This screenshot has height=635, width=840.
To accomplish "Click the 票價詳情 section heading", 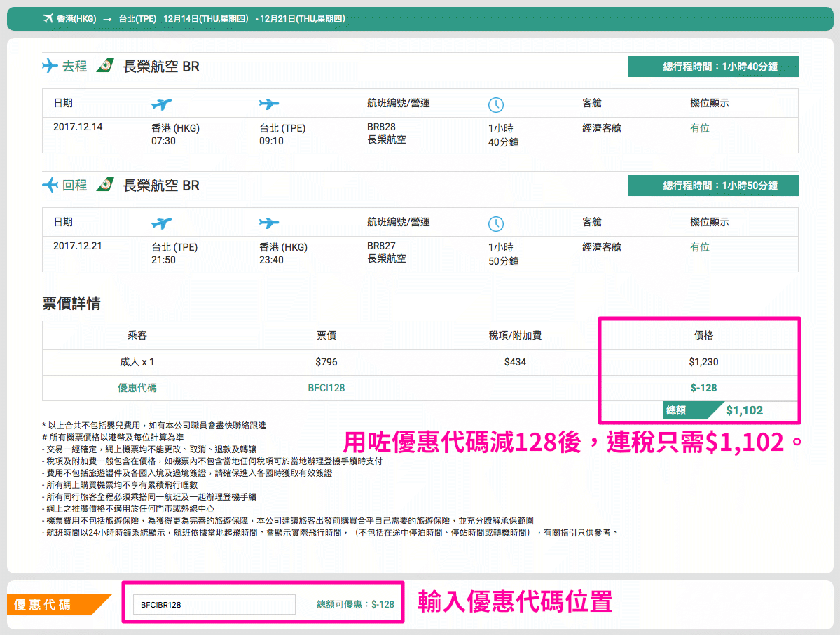I will tap(71, 304).
